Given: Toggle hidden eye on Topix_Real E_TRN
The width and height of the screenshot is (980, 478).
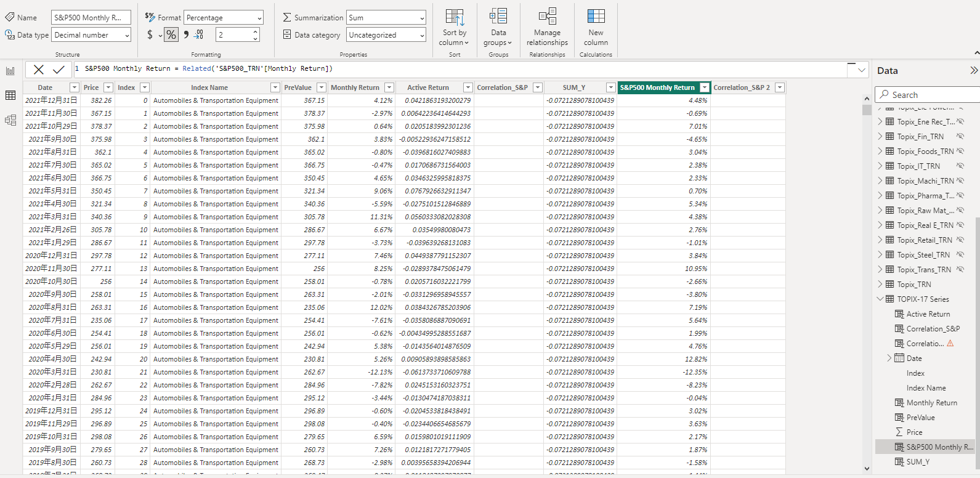Looking at the screenshot, I should pos(960,225).
